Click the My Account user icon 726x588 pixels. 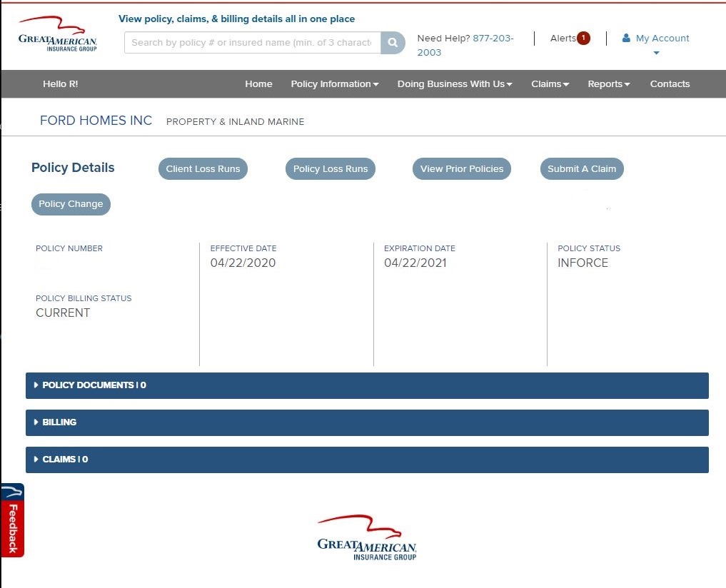click(x=626, y=39)
